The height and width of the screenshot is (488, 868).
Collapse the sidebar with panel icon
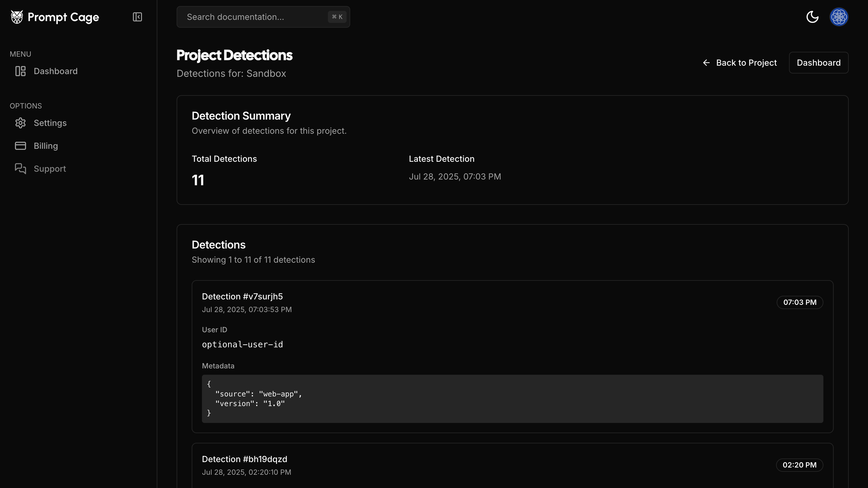click(137, 17)
